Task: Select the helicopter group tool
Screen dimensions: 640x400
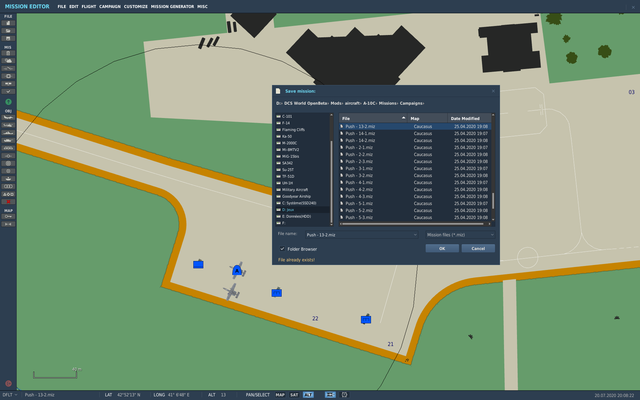Action: coord(8,125)
